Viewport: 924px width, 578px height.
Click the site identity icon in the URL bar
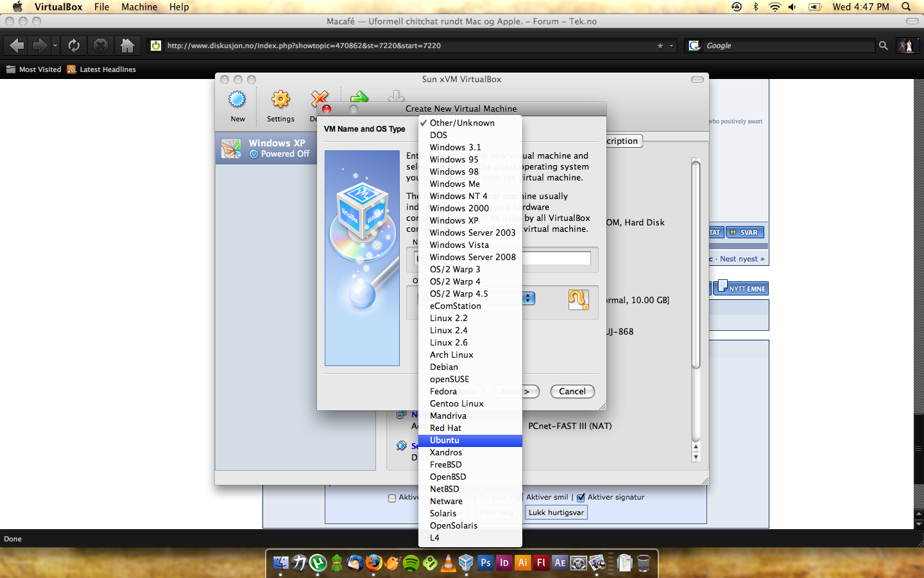(155, 46)
